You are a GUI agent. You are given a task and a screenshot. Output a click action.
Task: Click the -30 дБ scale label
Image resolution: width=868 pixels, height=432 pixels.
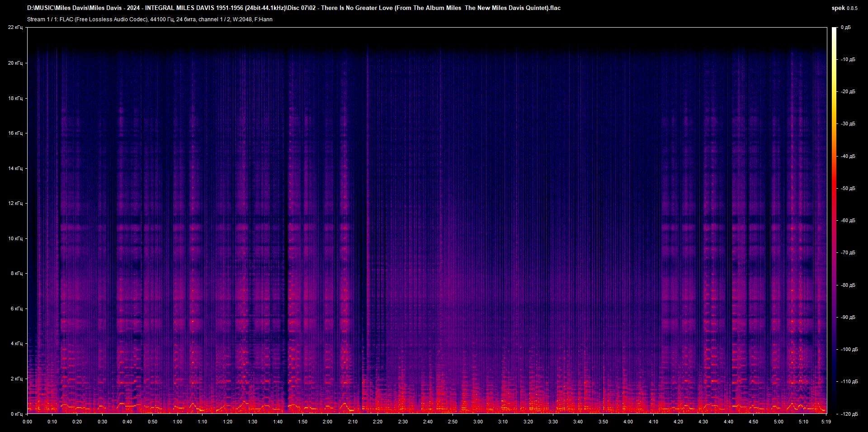pyautogui.click(x=848, y=124)
